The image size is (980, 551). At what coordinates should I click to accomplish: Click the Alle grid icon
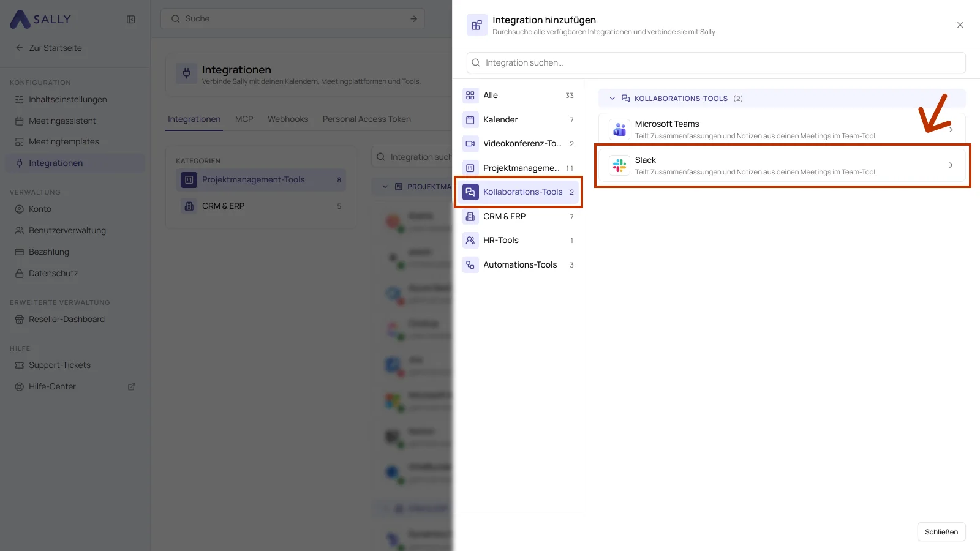tap(470, 96)
